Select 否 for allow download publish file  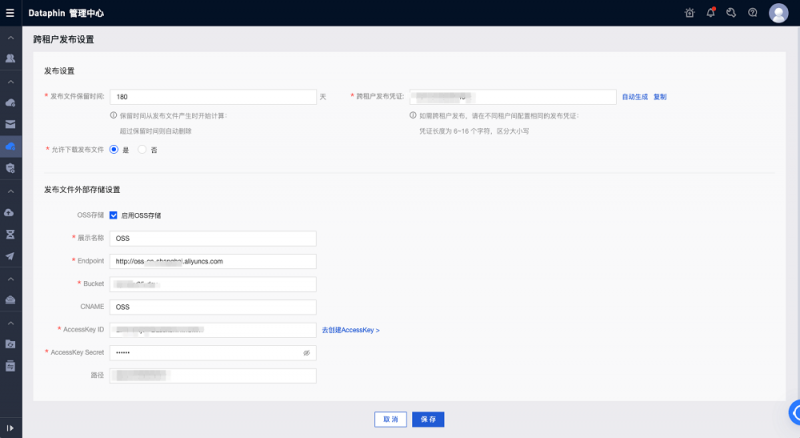[143, 149]
